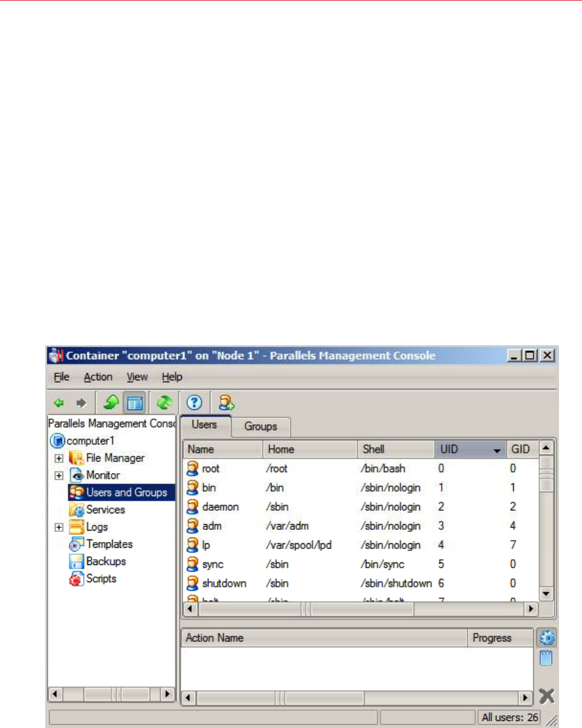Click the notepad log icon
This screenshot has height=728, width=582.
tap(546, 658)
